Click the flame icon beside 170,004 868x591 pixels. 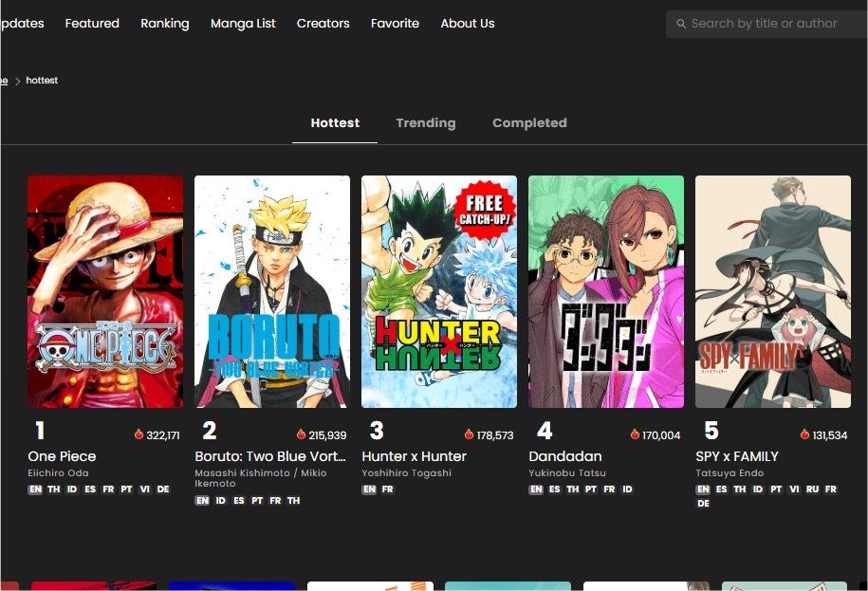[x=635, y=434]
